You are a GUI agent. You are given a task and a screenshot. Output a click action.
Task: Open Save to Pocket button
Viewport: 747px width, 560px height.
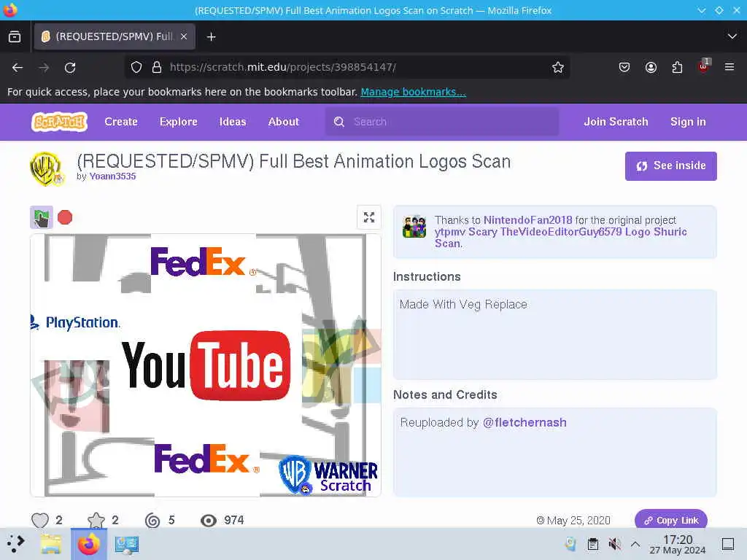click(624, 67)
